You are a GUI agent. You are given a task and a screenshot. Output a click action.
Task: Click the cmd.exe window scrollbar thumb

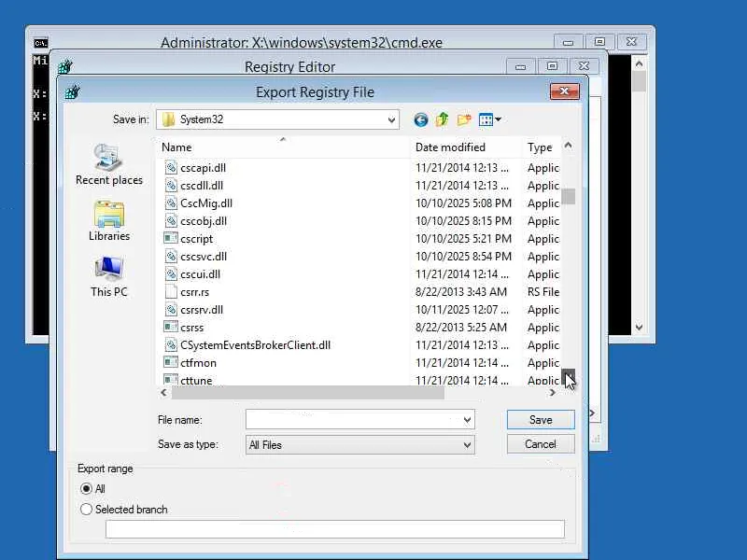click(x=639, y=81)
